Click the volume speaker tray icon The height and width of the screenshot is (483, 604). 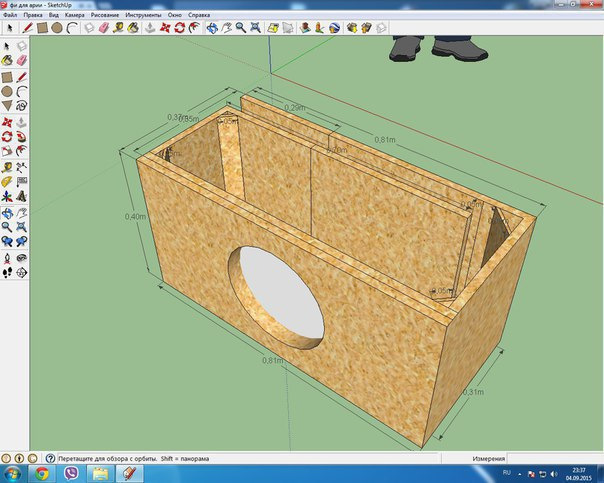click(554, 474)
